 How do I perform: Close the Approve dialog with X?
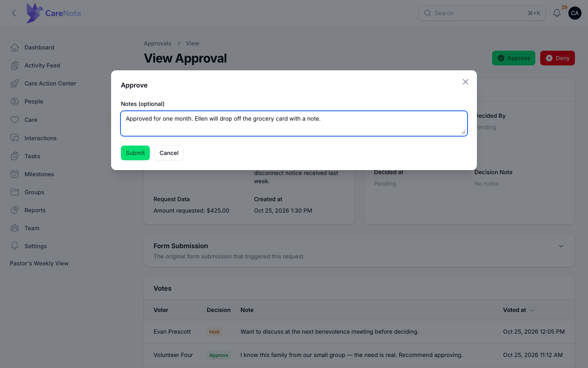click(465, 82)
